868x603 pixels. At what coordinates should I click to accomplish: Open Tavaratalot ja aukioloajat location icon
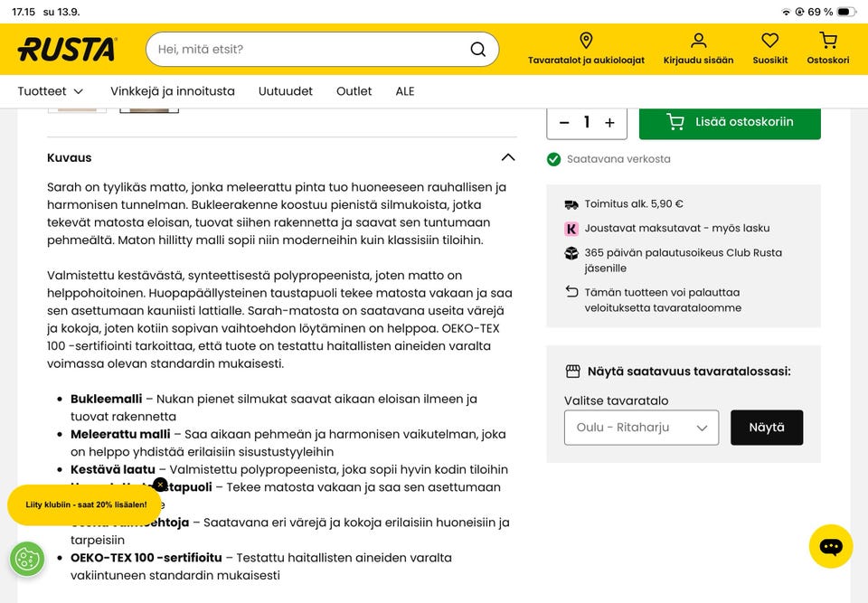(586, 41)
